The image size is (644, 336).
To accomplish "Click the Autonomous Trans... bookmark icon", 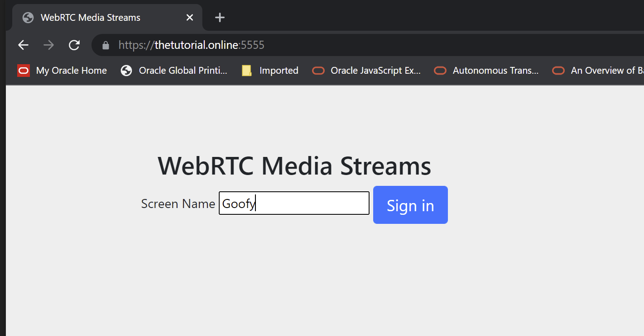I will (440, 71).
